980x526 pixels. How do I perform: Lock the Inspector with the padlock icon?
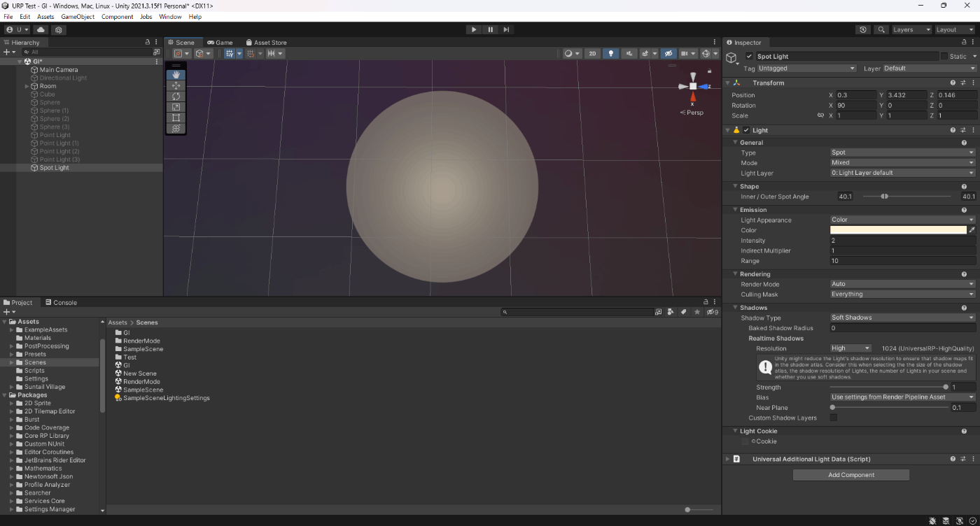point(964,43)
